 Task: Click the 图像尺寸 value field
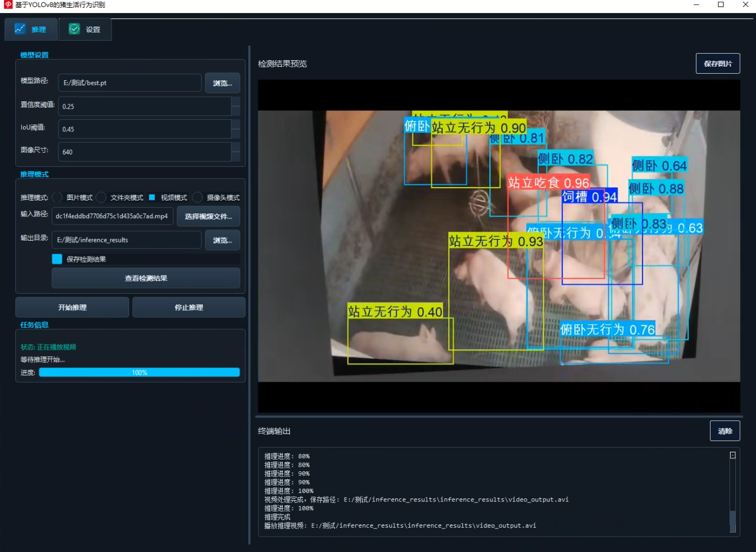tap(145, 152)
